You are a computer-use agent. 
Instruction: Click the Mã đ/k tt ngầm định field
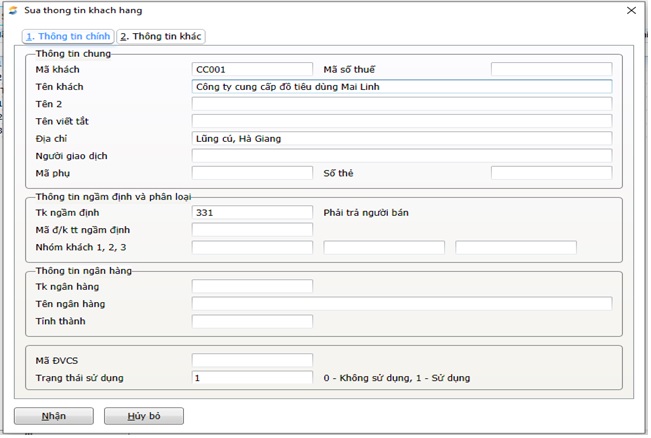point(252,230)
